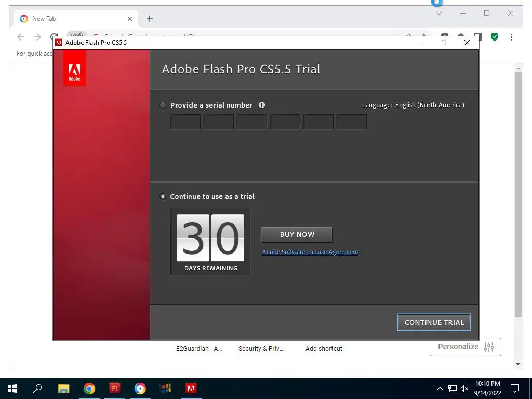The image size is (532, 399).
Task: Click the Adobe icon in dialog title bar
Action: [58, 43]
